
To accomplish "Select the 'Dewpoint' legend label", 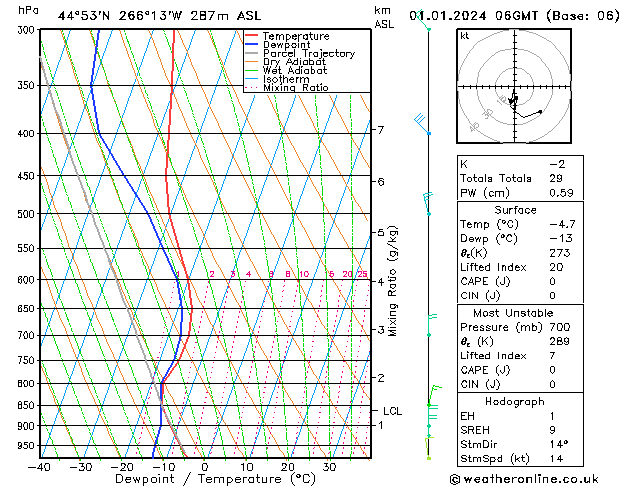I will pos(286,45).
